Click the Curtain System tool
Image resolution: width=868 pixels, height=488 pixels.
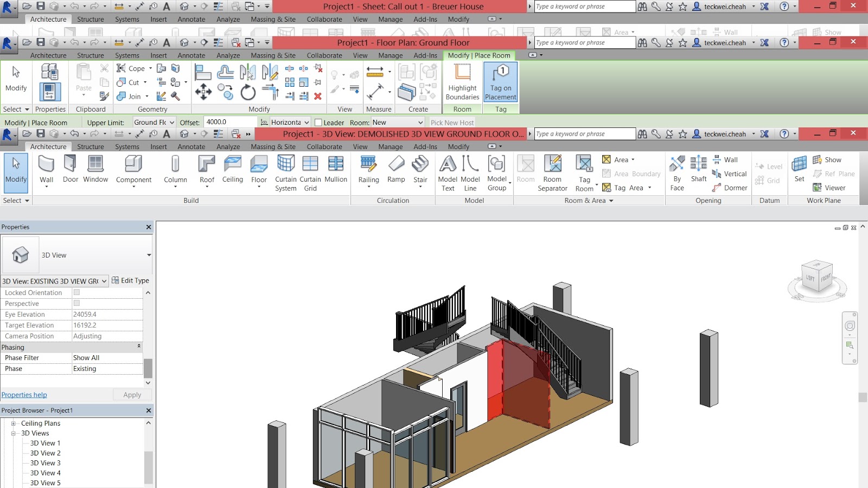pyautogui.click(x=285, y=173)
